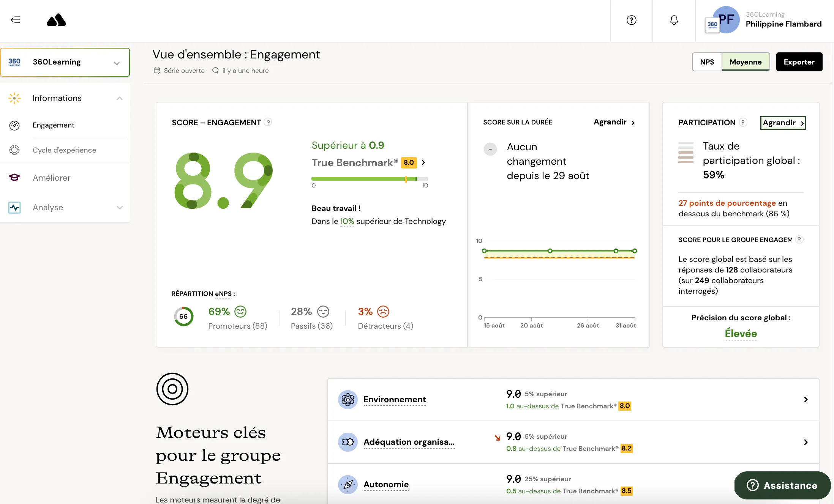The width and height of the screenshot is (834, 504).
Task: Click the eNPS abbreviation in Répartition label
Action: coord(223,294)
